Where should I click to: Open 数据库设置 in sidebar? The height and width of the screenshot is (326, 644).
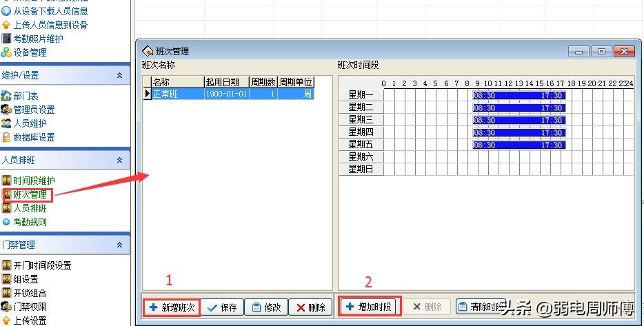click(34, 137)
